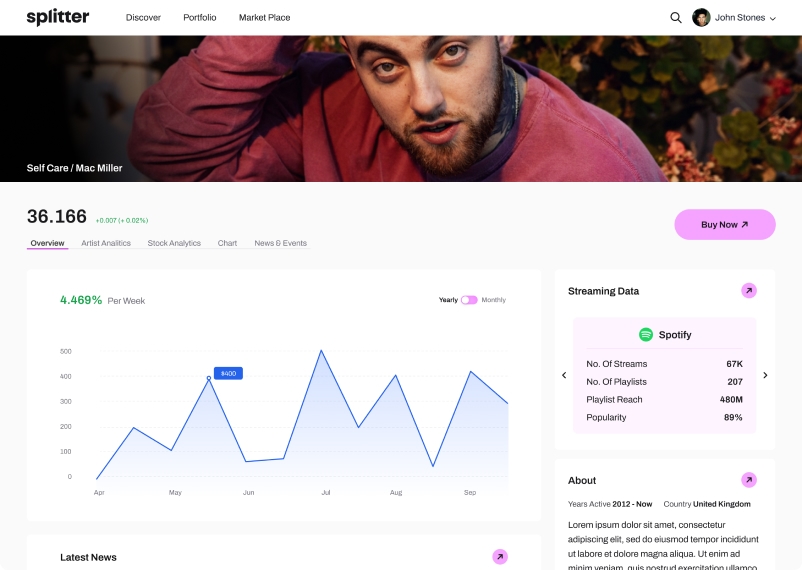802x570 pixels.
Task: Go to Market Place
Action: 264,17
